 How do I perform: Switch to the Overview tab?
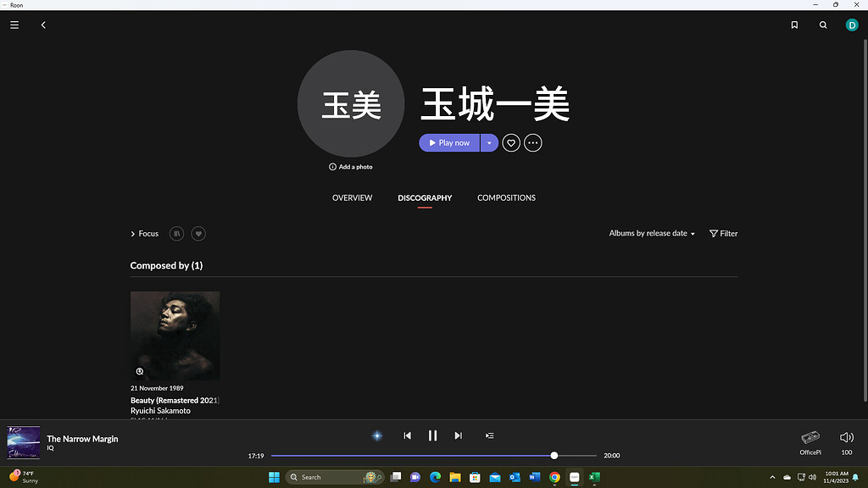[x=352, y=197]
